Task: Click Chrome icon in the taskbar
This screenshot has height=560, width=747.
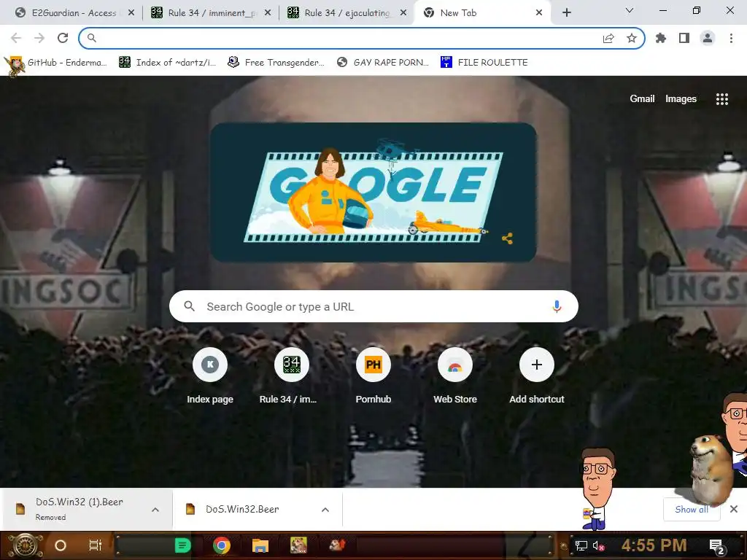Action: coord(222,545)
